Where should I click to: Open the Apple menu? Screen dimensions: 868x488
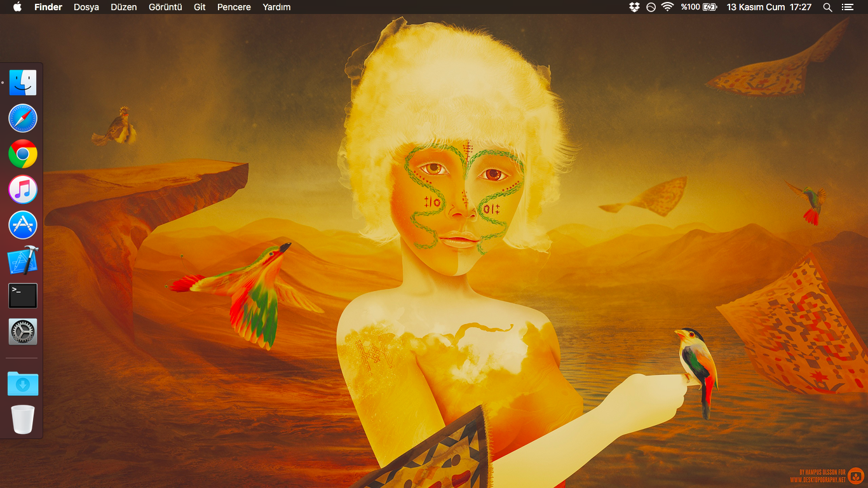(17, 7)
